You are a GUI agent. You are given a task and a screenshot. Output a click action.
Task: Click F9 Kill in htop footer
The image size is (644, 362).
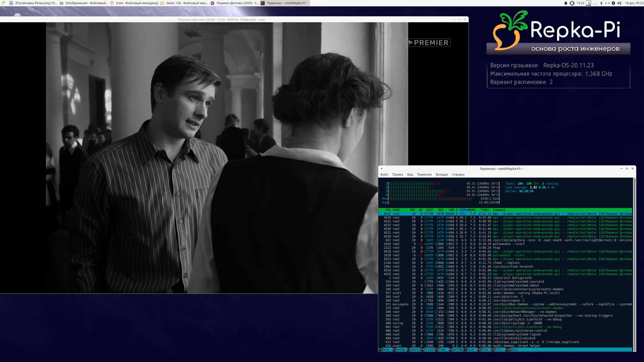[x=498, y=350]
